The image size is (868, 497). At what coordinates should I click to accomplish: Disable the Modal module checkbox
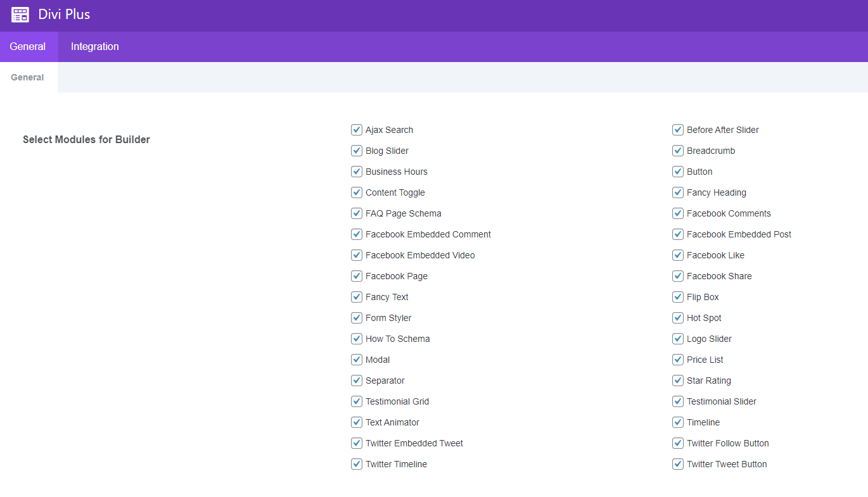(x=357, y=360)
